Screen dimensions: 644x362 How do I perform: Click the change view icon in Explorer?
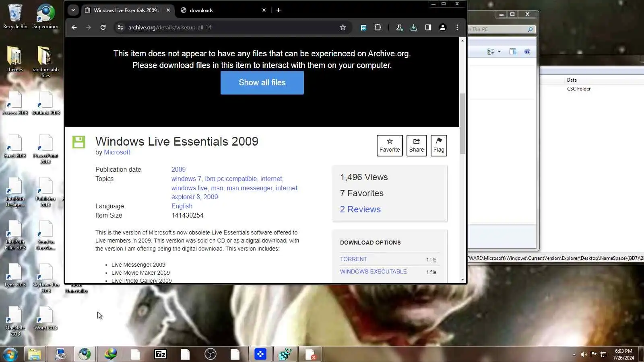[491, 51]
